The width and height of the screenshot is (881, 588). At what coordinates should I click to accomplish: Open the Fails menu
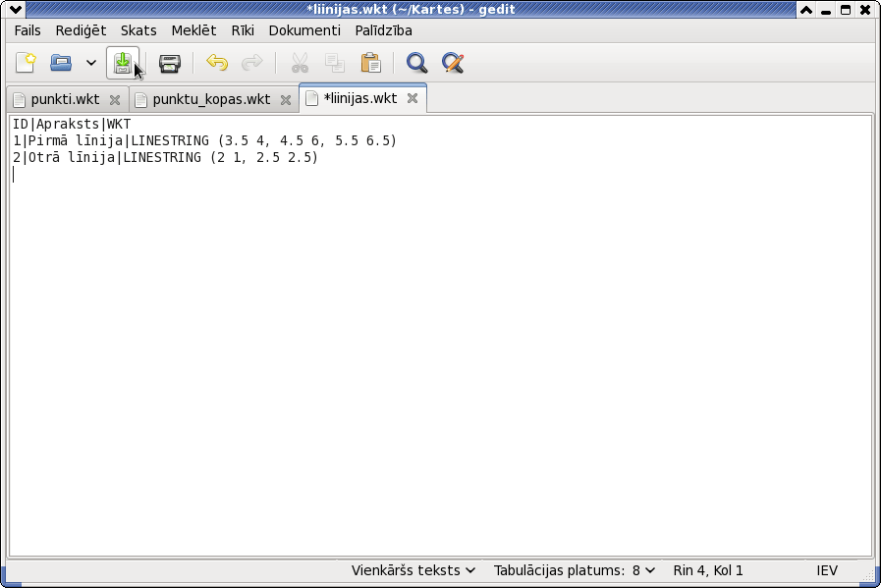coord(28,30)
